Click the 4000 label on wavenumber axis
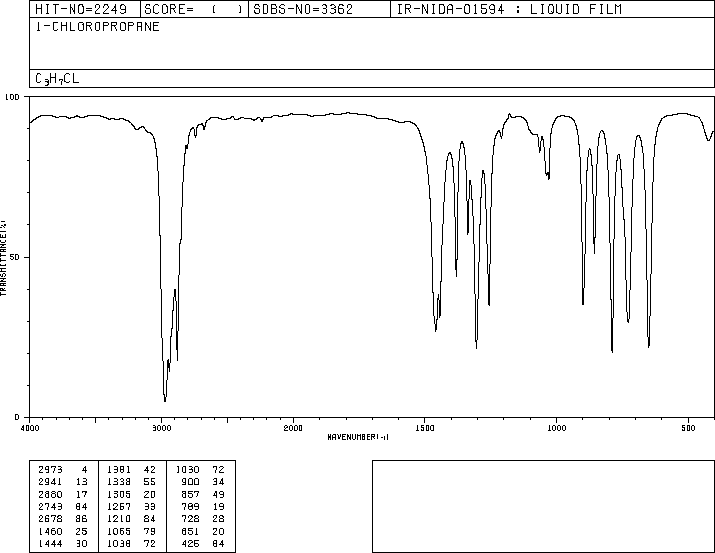715x553 pixels. (x=30, y=428)
